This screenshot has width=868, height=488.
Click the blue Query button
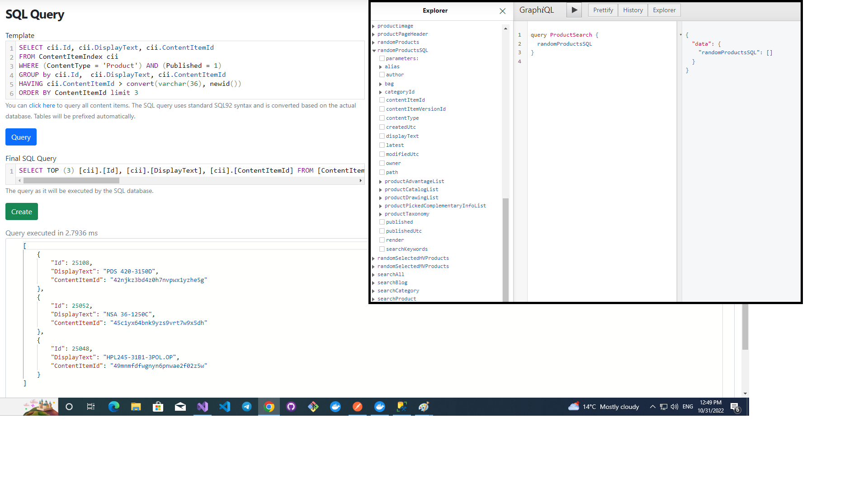21,137
